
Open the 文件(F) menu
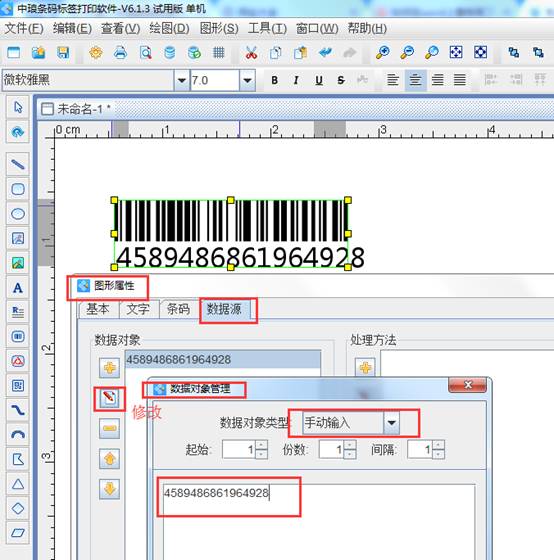24,28
